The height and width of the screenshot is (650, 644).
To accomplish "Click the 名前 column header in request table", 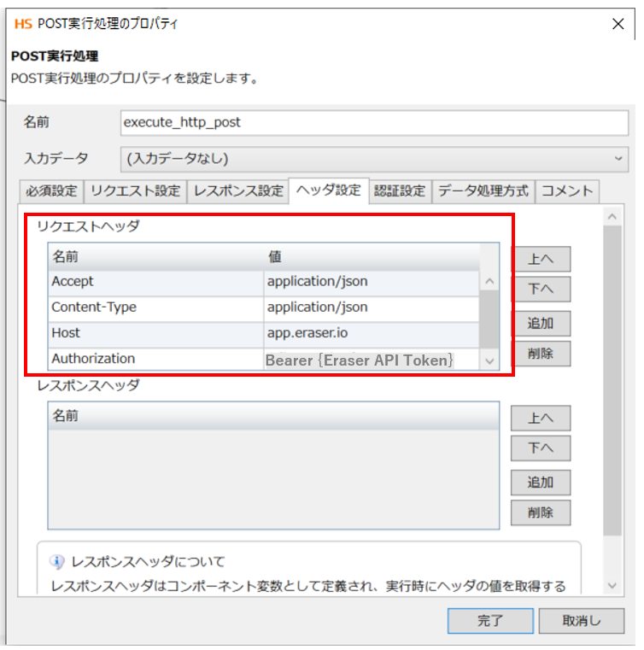I will tap(155, 257).
